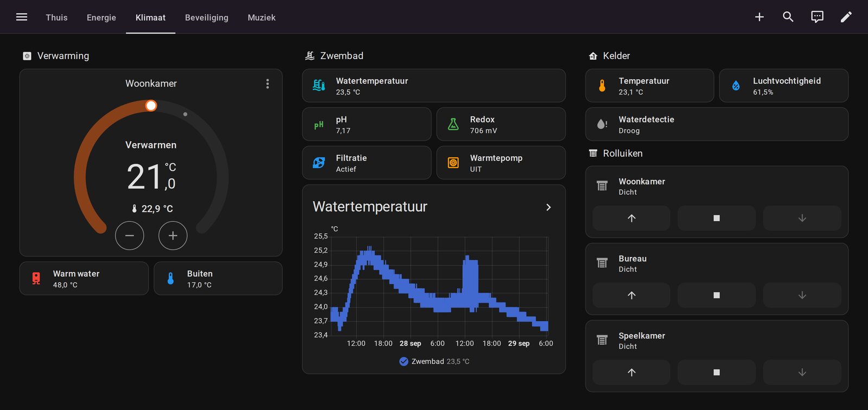
Task: Lower the Speelkamer roller shutter
Action: (x=802, y=372)
